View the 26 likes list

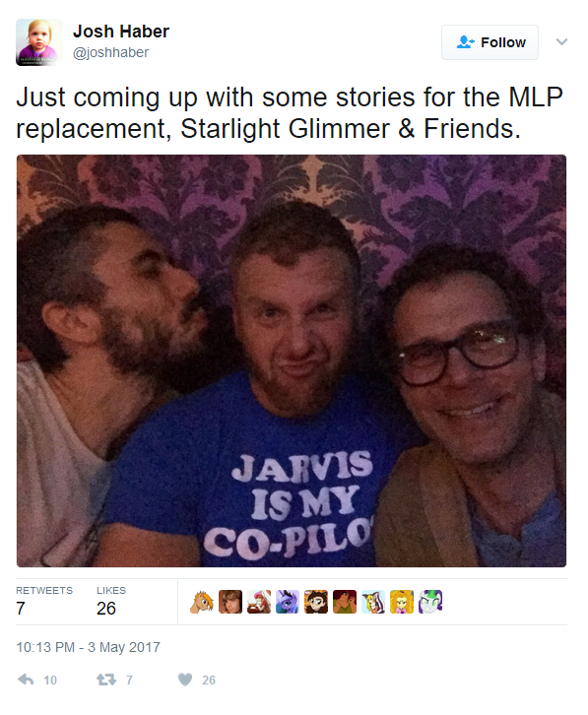pos(111,602)
